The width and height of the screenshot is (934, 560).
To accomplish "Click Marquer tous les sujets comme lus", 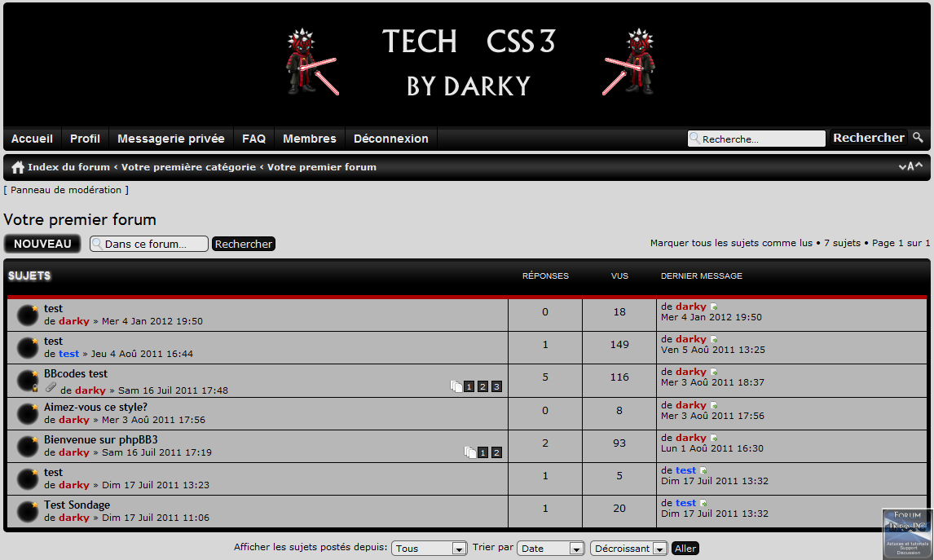I will point(731,243).
